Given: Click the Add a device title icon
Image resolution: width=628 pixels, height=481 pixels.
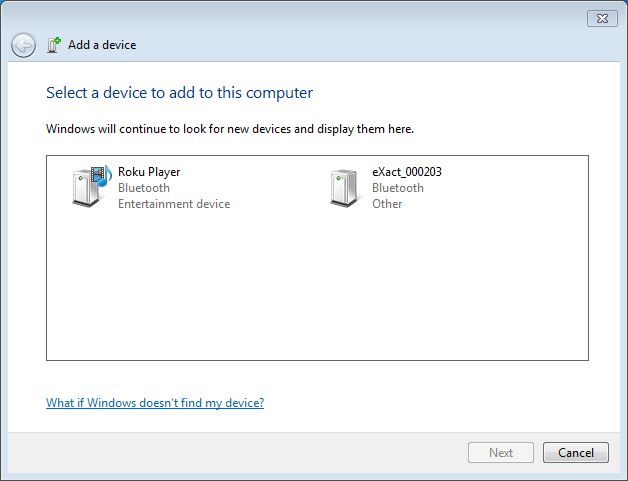Looking at the screenshot, I should tap(54, 45).
